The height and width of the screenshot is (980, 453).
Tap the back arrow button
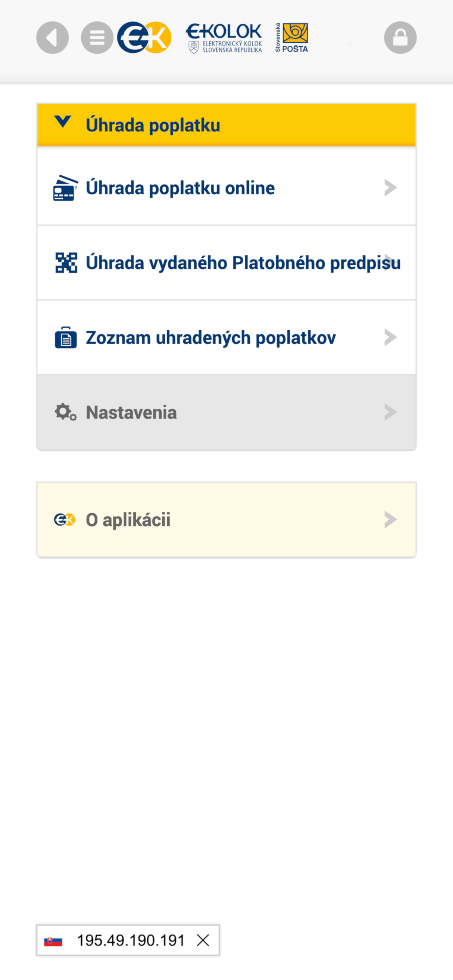click(x=53, y=38)
